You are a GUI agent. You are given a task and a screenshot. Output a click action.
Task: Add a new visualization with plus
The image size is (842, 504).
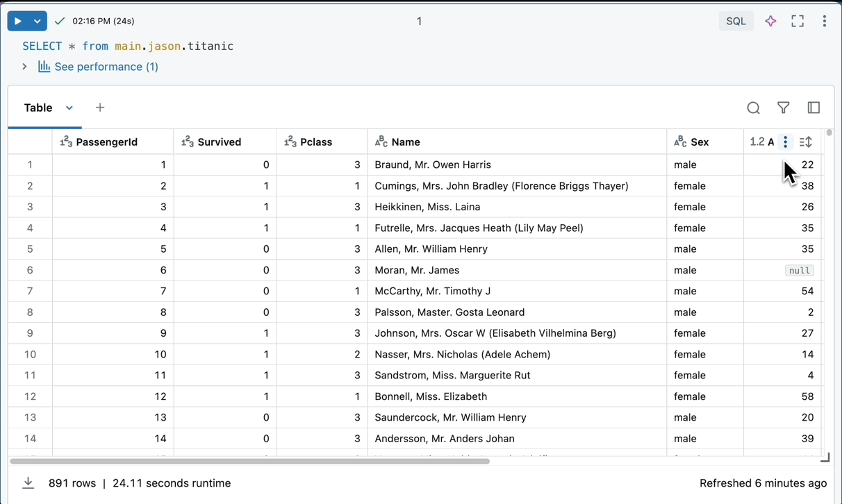click(x=100, y=108)
